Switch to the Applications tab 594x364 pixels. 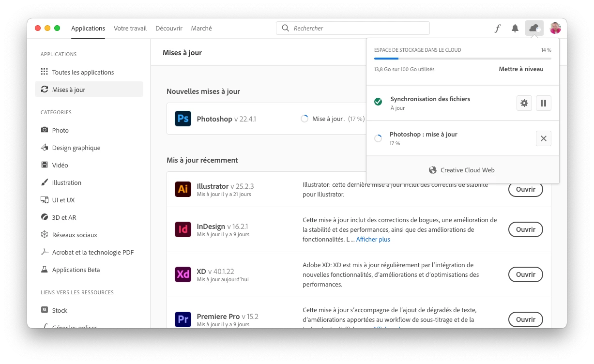point(88,28)
